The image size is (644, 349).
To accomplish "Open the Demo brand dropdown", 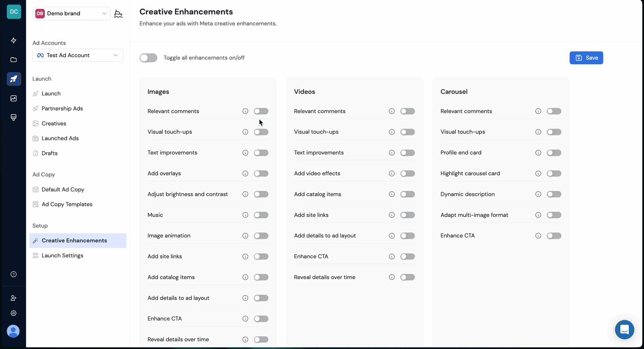I will (71, 13).
